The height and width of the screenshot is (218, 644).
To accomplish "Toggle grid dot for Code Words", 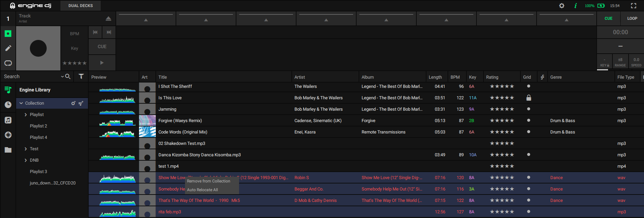I will point(528,132).
